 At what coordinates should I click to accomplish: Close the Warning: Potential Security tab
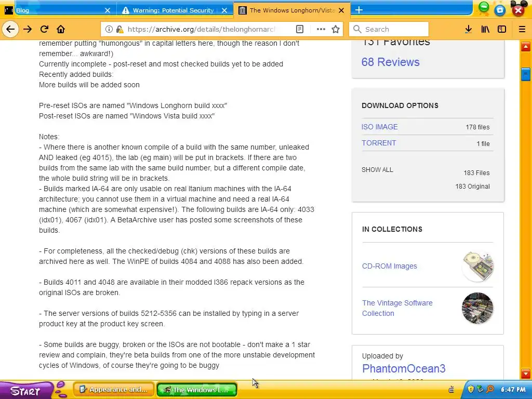(224, 10)
